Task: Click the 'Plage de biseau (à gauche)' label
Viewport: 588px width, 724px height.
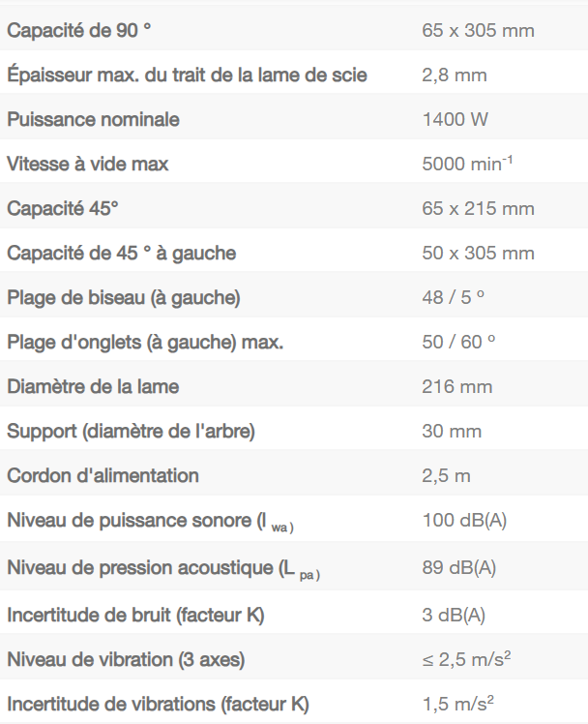Action: (x=123, y=297)
